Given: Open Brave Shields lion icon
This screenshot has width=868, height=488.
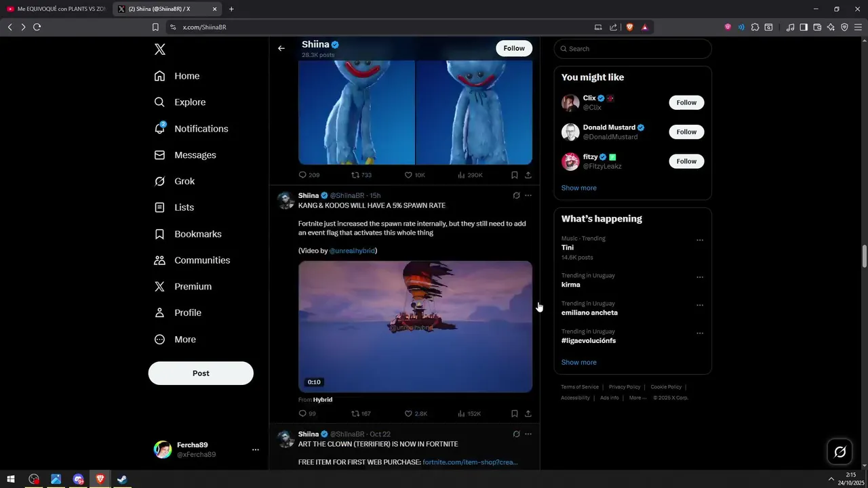Looking at the screenshot, I should pyautogui.click(x=629, y=27).
